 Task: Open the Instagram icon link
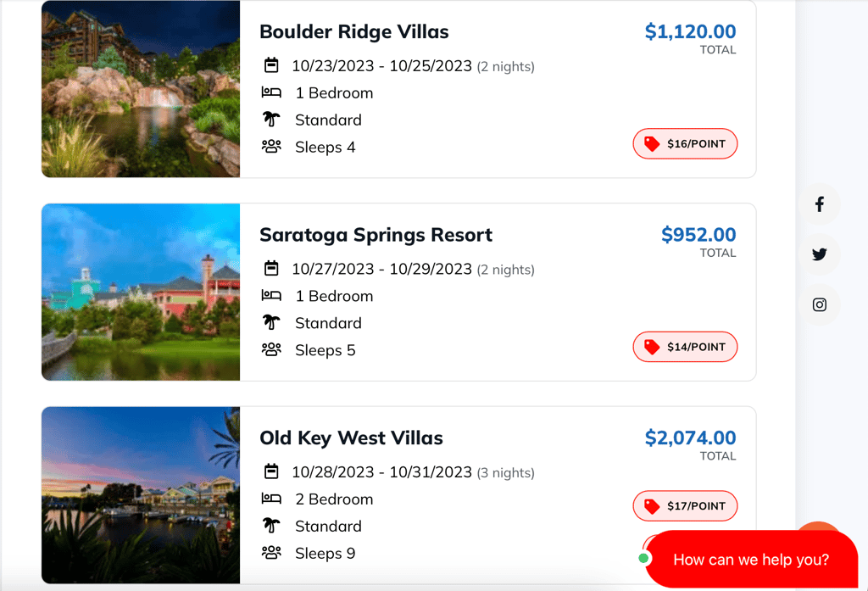pyautogui.click(x=819, y=304)
